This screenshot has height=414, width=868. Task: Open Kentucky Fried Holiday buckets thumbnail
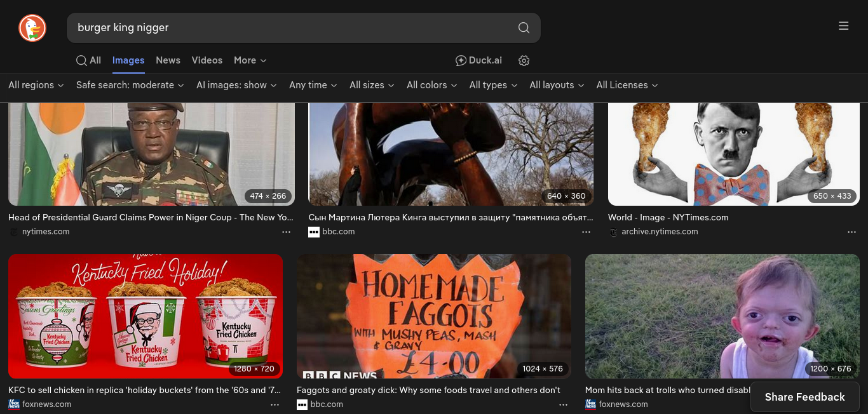click(146, 316)
